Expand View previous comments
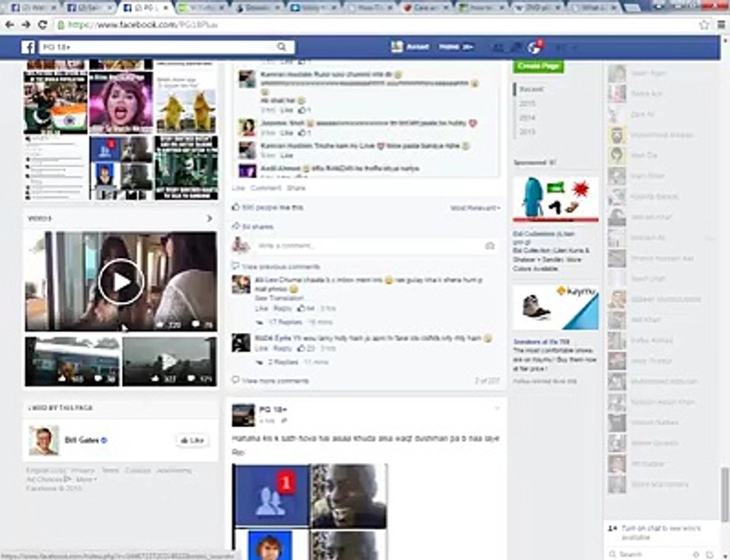The image size is (730, 560). [x=281, y=267]
